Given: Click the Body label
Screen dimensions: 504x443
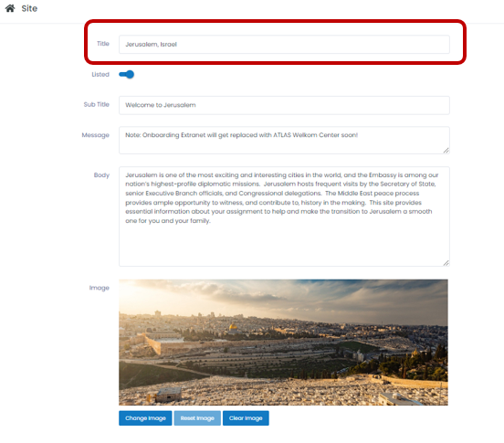Looking at the screenshot, I should click(x=101, y=175).
